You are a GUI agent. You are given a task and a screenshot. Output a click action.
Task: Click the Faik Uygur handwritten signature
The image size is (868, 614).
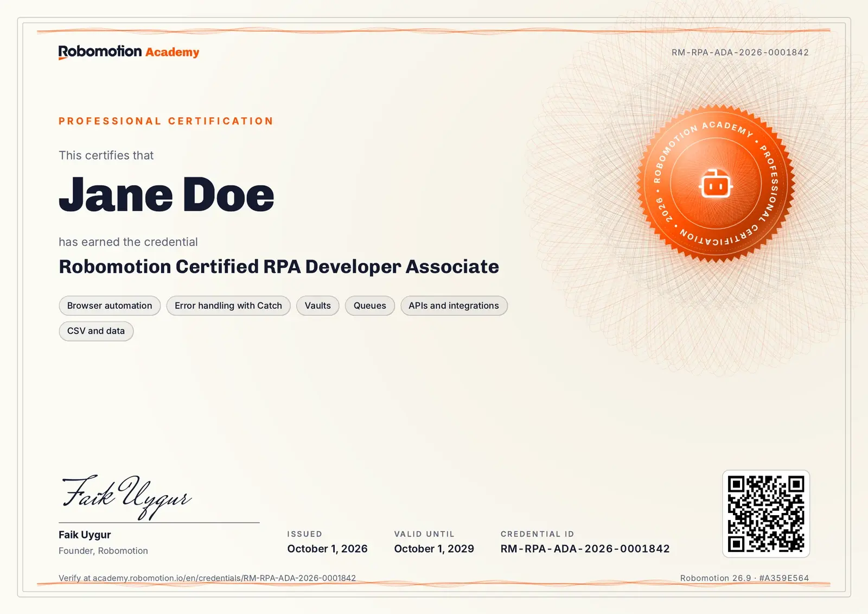[127, 497]
